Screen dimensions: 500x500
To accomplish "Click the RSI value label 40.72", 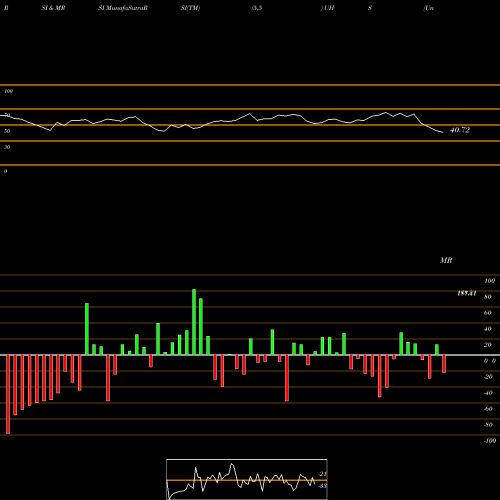I will (460, 130).
